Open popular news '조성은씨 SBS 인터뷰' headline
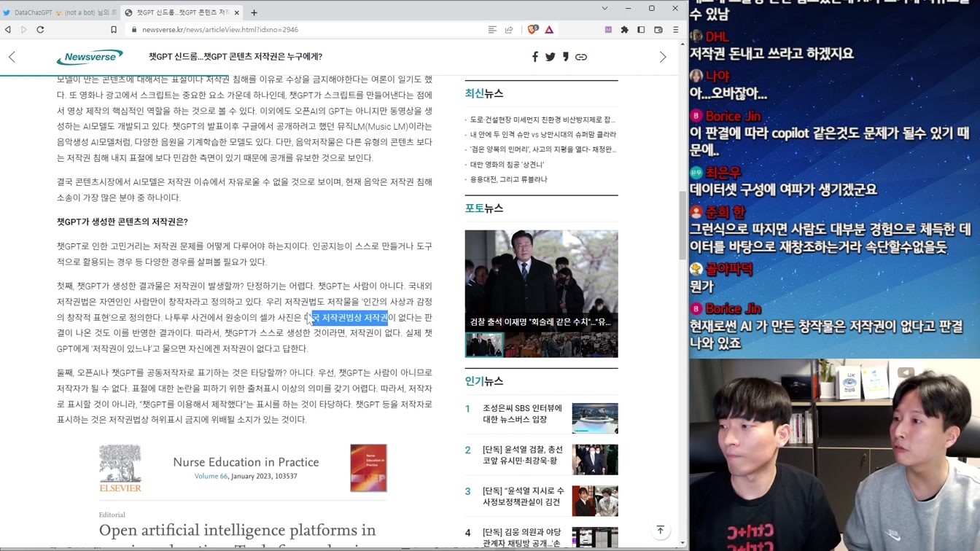 tap(522, 413)
